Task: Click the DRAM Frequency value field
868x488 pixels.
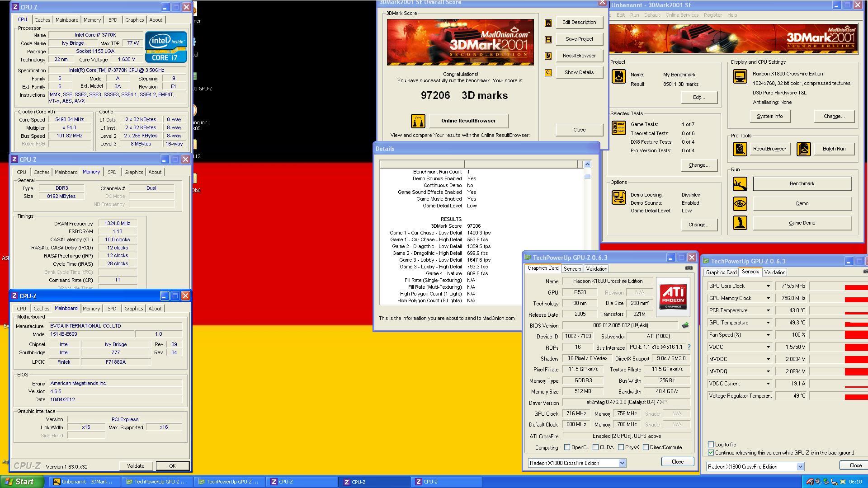Action: tap(118, 224)
